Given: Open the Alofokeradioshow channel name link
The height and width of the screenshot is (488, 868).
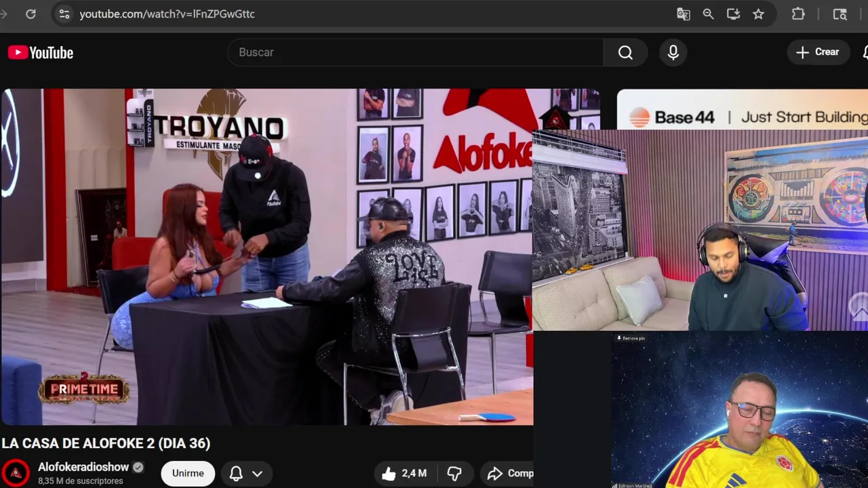Looking at the screenshot, I should 83,467.
